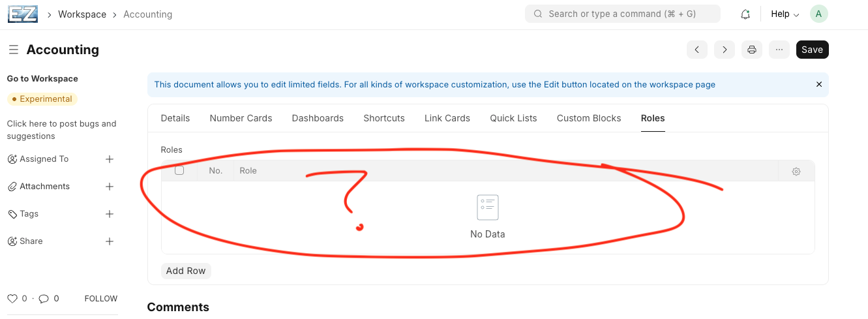Open Roles table settings gear
868x319 pixels.
click(796, 172)
